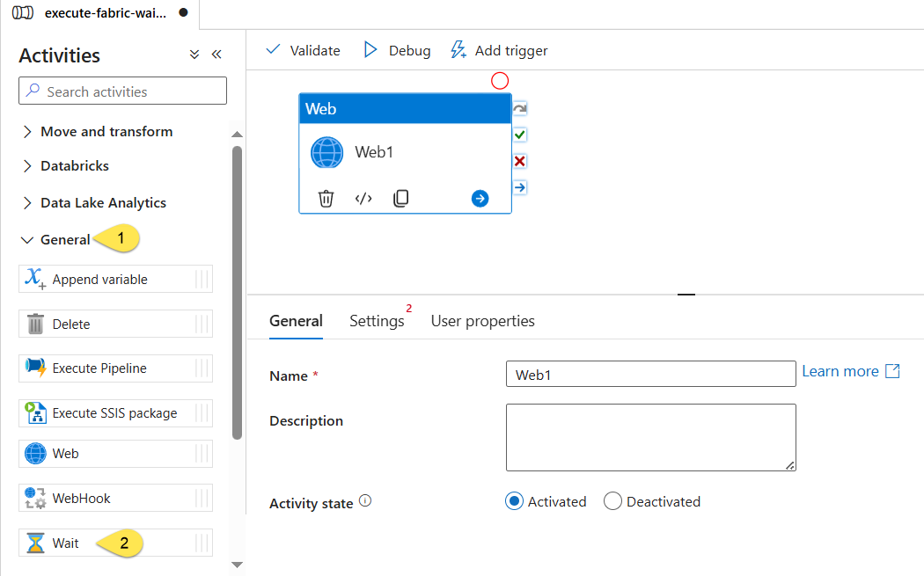Click the Name field containing Web1
The width and height of the screenshot is (924, 576).
pyautogui.click(x=650, y=374)
